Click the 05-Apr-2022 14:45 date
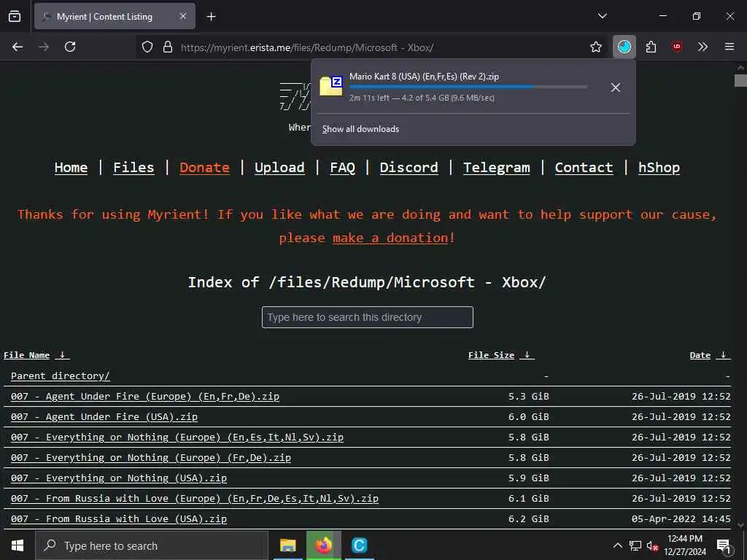The height and width of the screenshot is (560, 747). click(x=681, y=519)
